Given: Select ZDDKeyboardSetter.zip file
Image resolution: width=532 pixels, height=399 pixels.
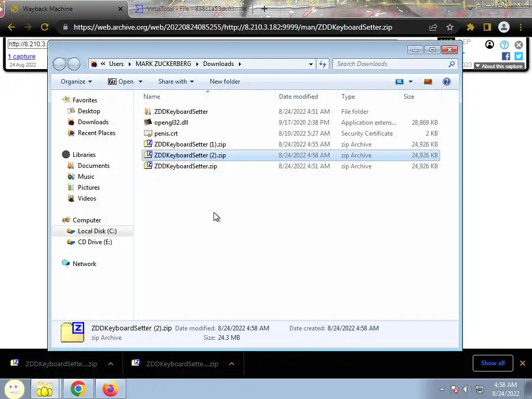Looking at the screenshot, I should coord(185,166).
